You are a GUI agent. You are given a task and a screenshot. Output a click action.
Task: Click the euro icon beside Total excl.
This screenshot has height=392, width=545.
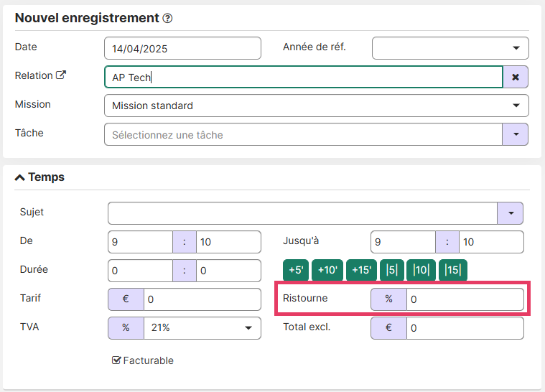388,328
